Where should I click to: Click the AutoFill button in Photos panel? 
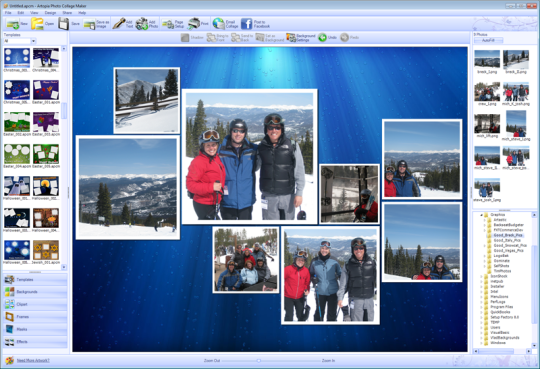tap(488, 40)
